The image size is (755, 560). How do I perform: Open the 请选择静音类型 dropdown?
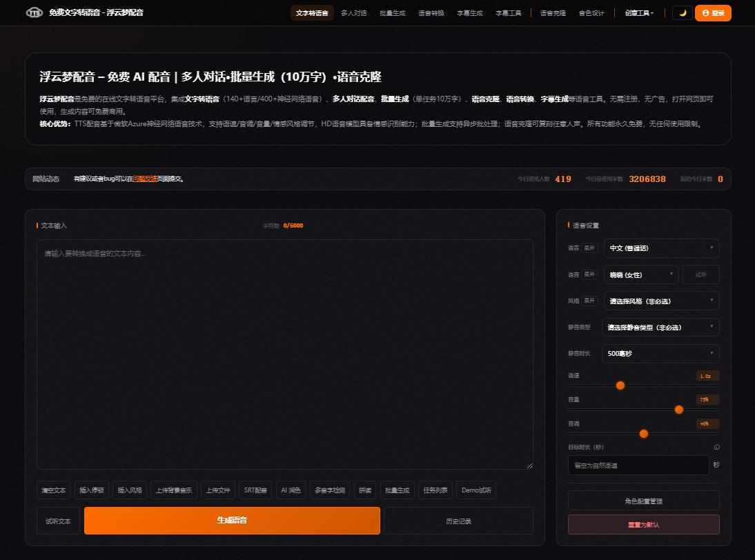(660, 328)
